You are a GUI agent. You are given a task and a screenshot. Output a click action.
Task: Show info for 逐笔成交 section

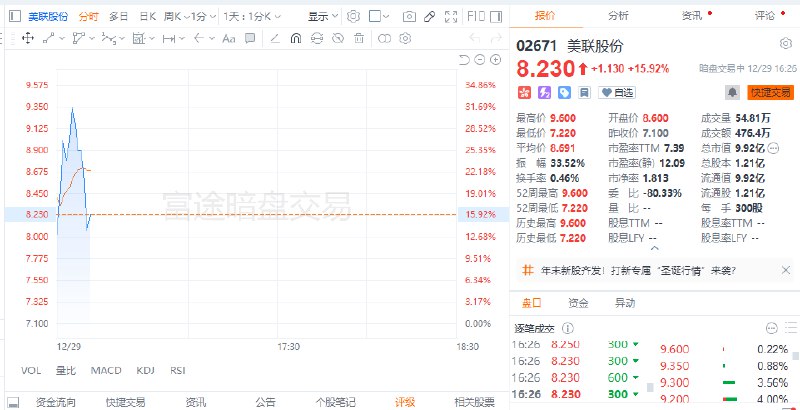[x=567, y=328]
